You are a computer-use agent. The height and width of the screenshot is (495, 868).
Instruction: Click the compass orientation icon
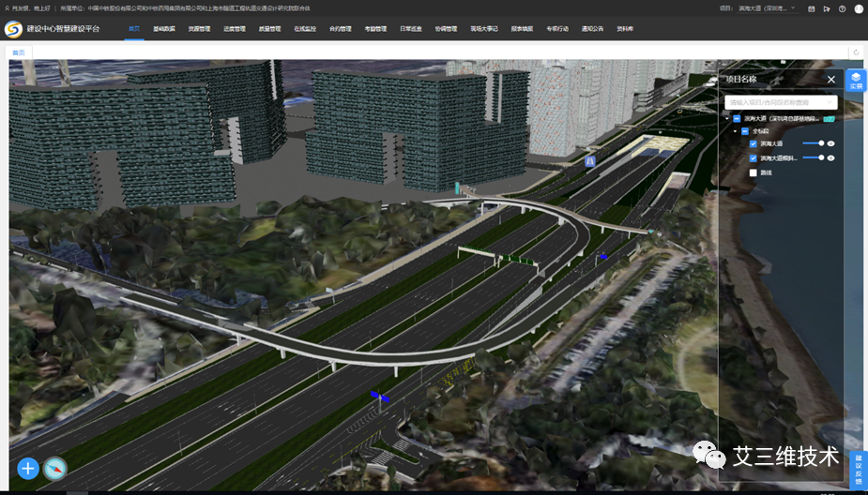54,469
